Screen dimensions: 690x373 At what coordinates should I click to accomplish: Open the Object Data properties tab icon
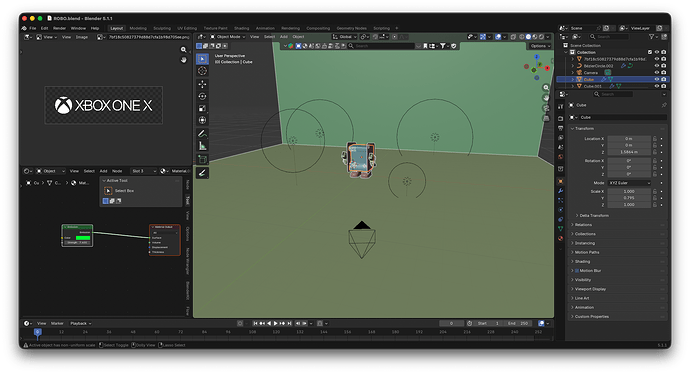pos(561,228)
